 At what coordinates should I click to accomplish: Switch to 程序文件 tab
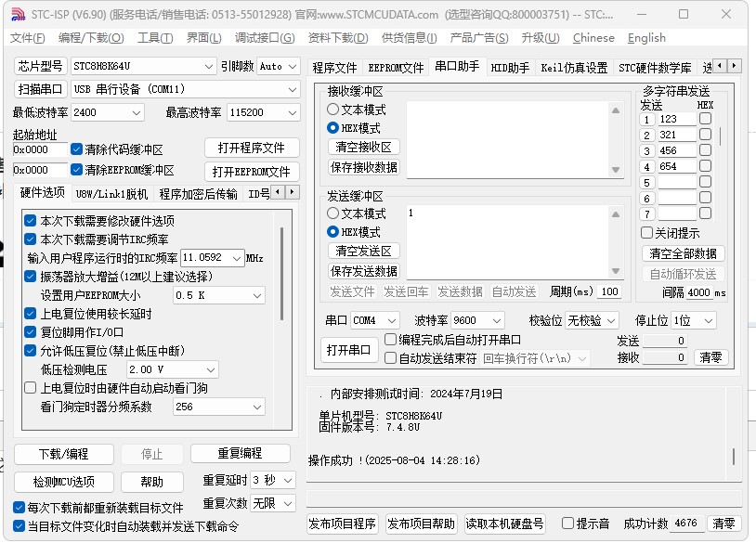(334, 68)
